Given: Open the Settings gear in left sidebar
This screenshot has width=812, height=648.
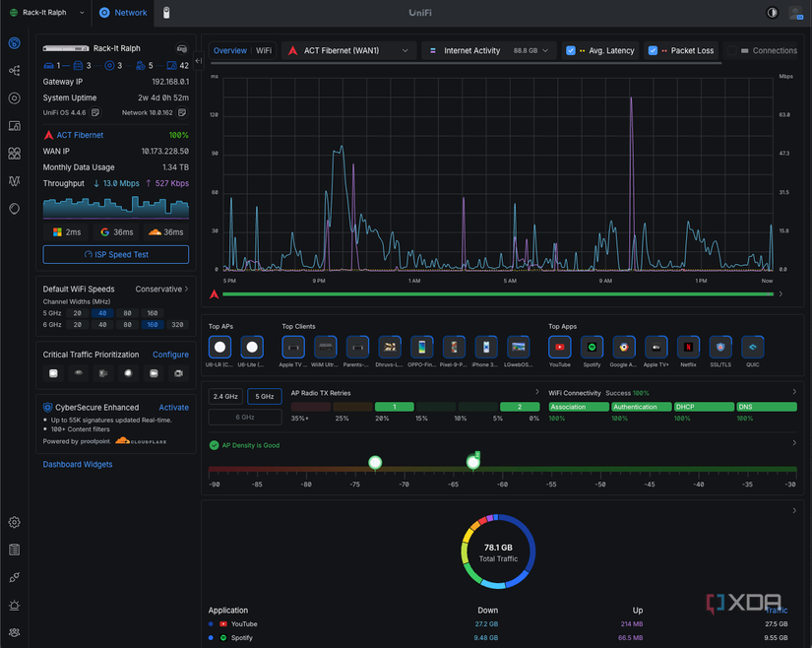Looking at the screenshot, I should point(14,522).
